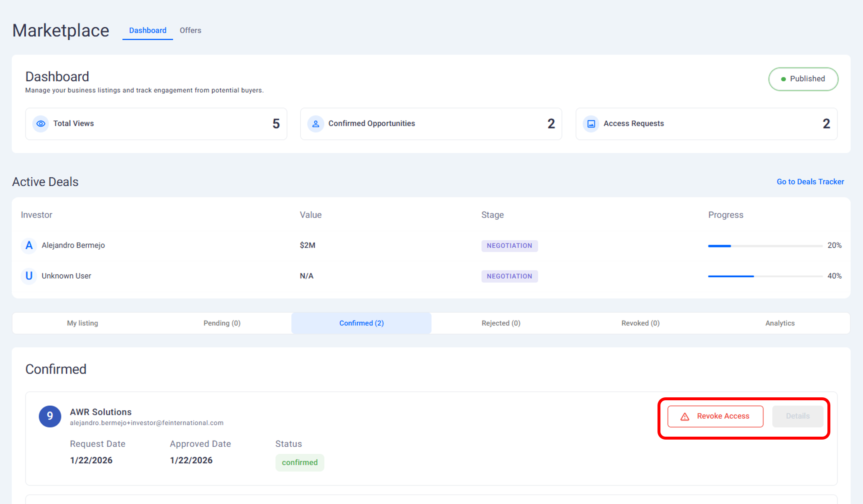Show the Rejected (0) requests tab

click(x=501, y=323)
